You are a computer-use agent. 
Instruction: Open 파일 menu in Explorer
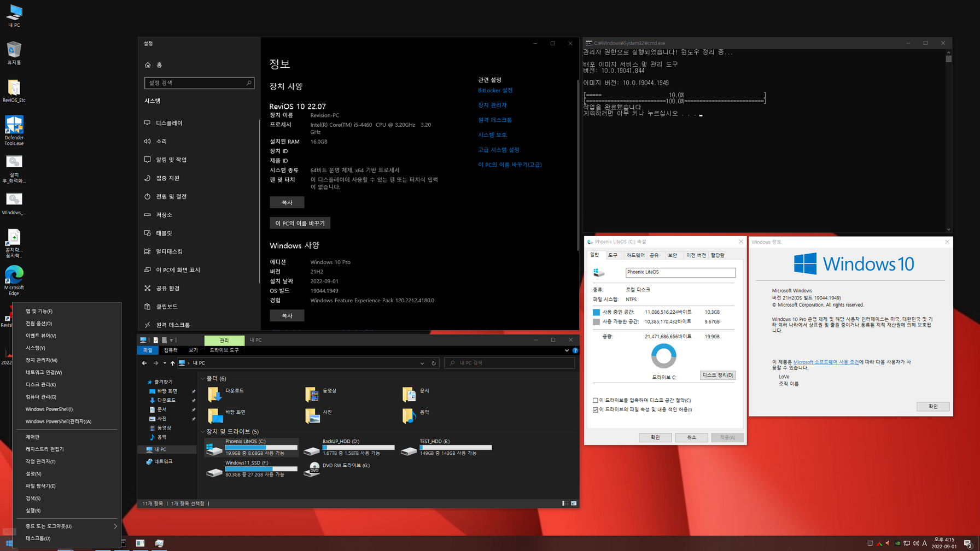148,350
